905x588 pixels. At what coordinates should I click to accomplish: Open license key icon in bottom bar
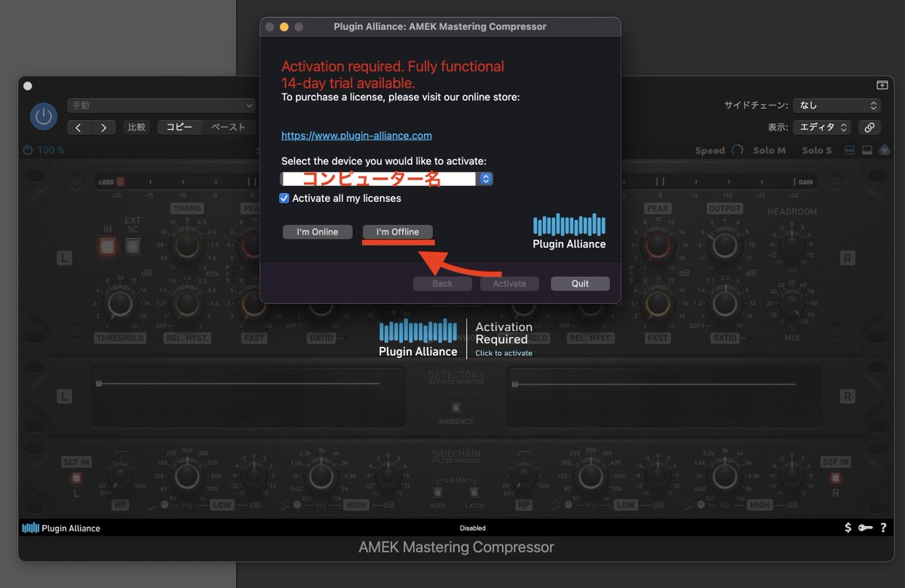(x=865, y=528)
